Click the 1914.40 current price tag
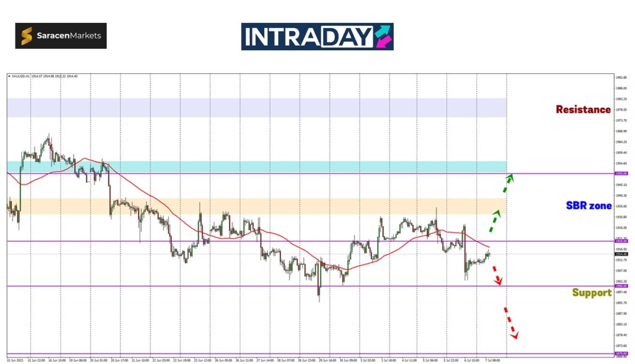Screen dimensions: 635x364 (x=620, y=254)
